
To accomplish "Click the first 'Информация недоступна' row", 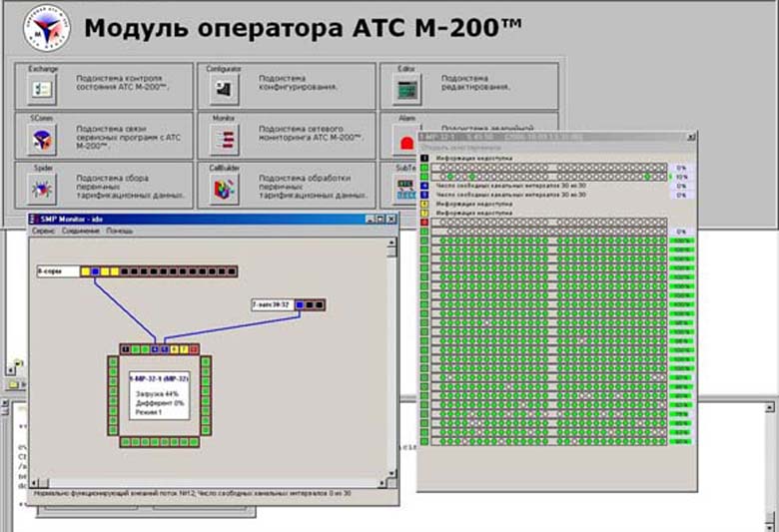I will [474, 159].
